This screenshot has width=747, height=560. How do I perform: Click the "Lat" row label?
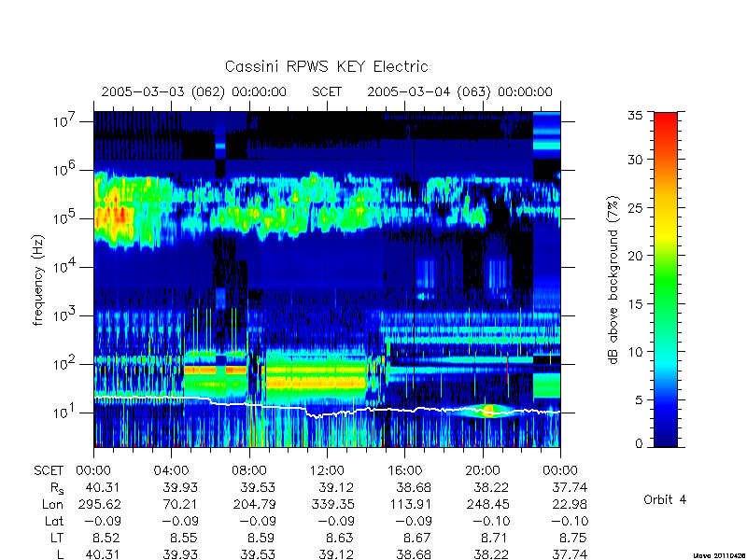(54, 521)
